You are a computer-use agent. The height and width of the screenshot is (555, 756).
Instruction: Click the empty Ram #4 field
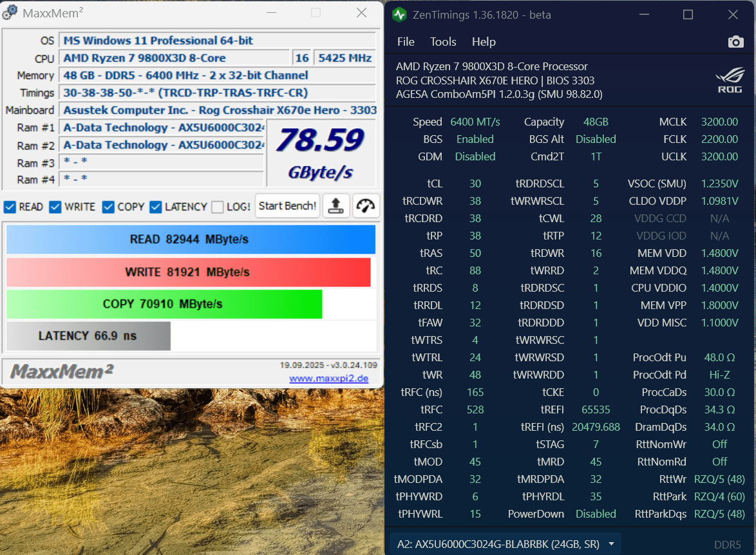click(162, 179)
